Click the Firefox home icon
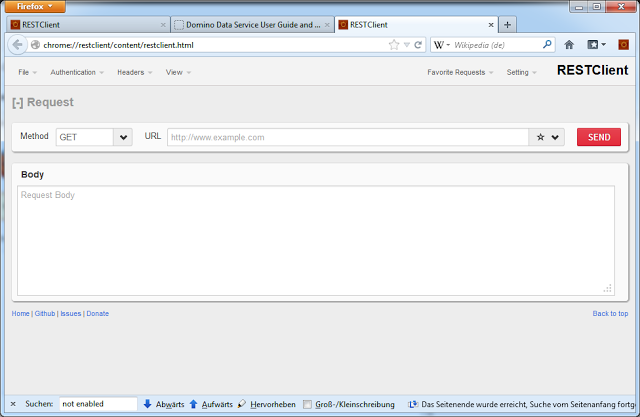Image resolution: width=640 pixels, height=417 pixels. pos(569,45)
